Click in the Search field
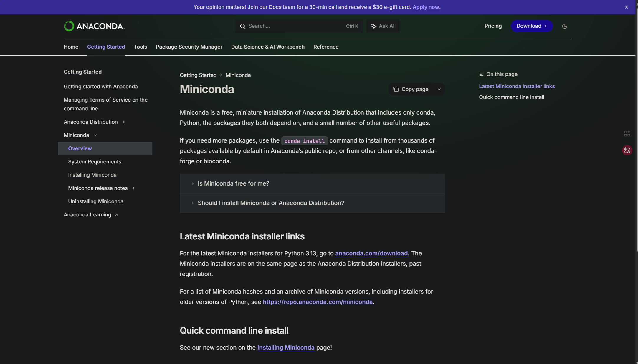The width and height of the screenshot is (638, 364). pos(299,26)
